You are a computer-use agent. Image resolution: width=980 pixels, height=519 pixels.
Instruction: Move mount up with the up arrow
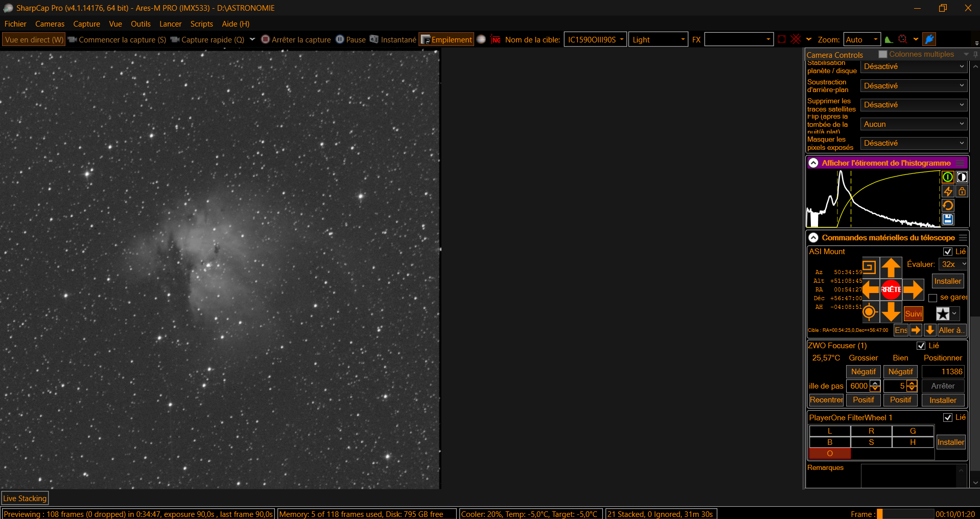(891, 267)
